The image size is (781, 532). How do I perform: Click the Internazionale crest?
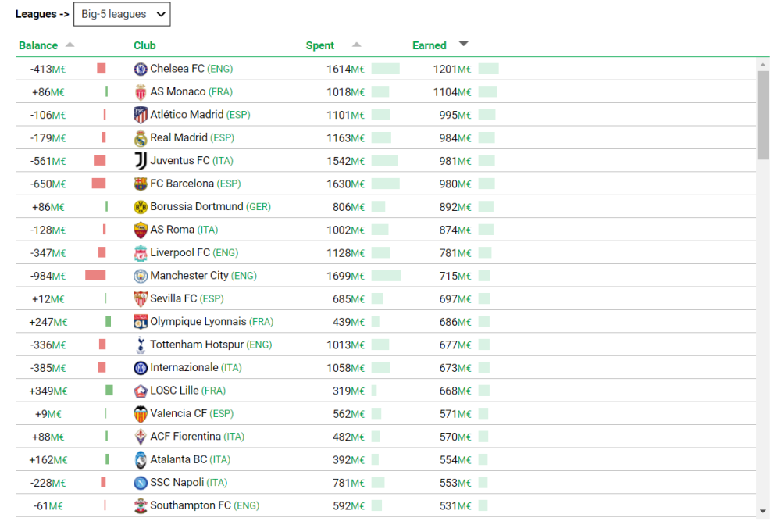click(x=141, y=368)
